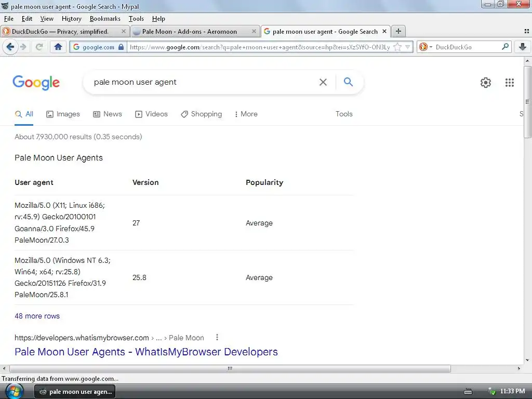Click the developers.whatismybrowser.com URL text

click(82, 338)
